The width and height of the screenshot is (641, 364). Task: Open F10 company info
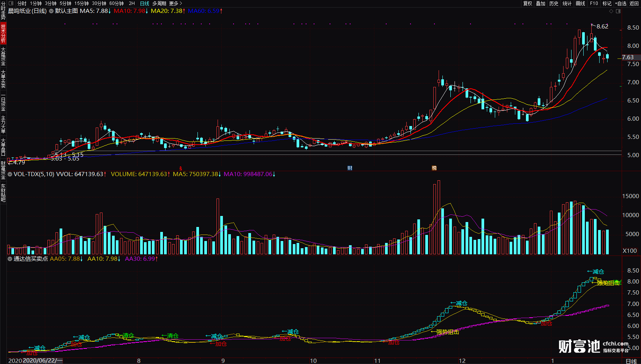click(594, 3)
